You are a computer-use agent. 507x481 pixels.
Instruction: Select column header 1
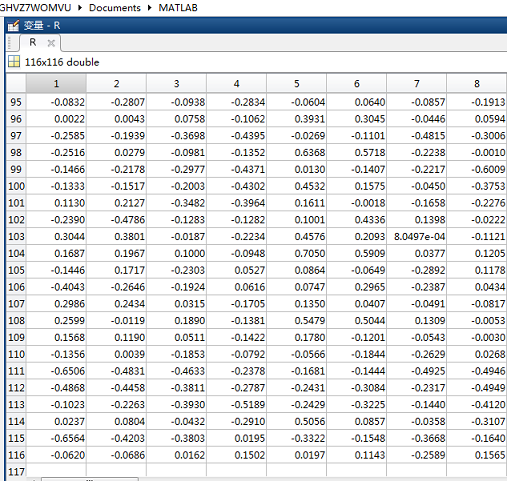coord(56,83)
